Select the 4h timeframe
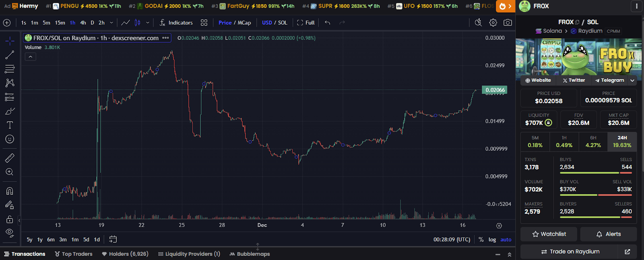Screen dimensions: 644x260 pos(83,23)
